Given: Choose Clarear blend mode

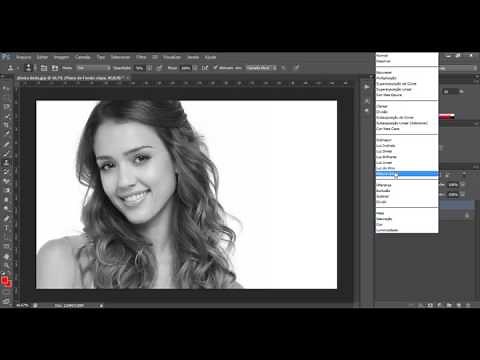Looking at the screenshot, I should click(407, 106).
